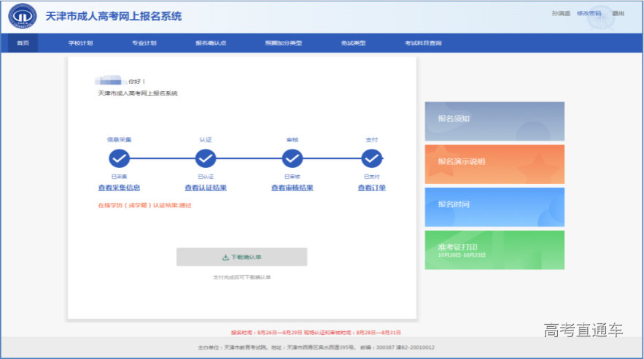The image size is (644, 359).
Task: Click the 信息采集 step checkmark circle
Action: click(x=119, y=158)
